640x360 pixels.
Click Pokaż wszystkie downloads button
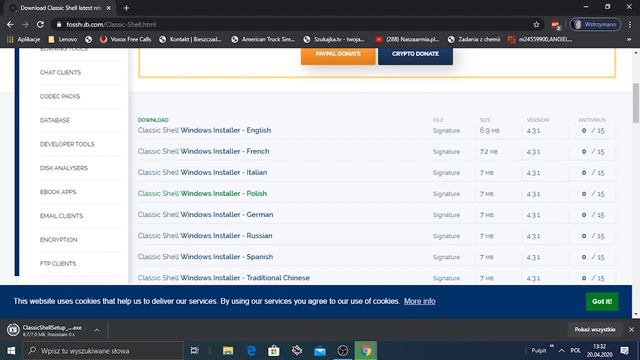595,330
